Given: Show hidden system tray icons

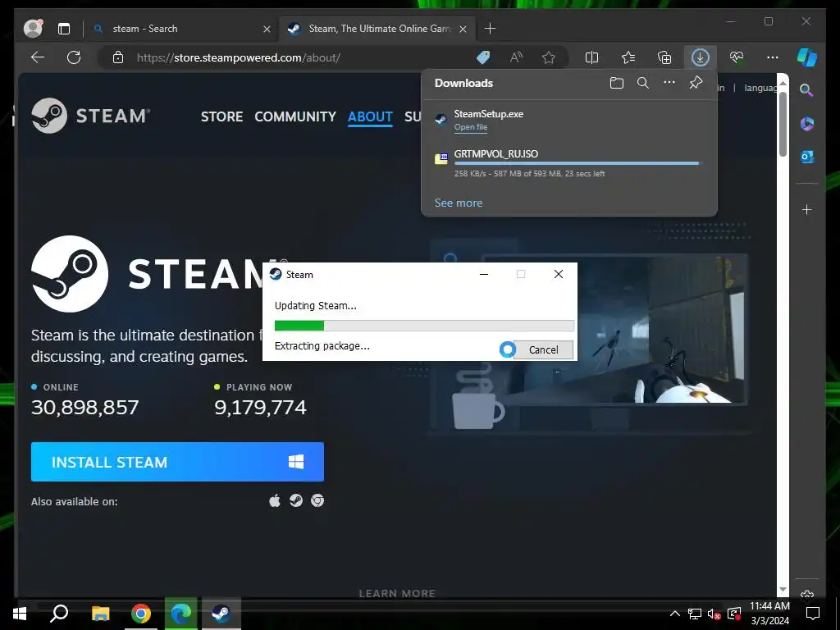Looking at the screenshot, I should pyautogui.click(x=675, y=614).
